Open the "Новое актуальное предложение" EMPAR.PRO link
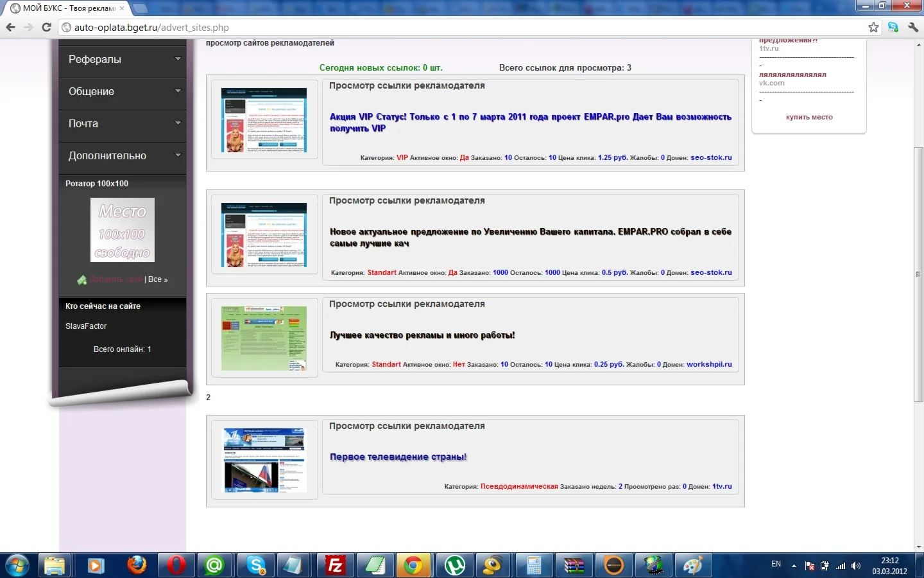This screenshot has height=578, width=924. pos(530,238)
